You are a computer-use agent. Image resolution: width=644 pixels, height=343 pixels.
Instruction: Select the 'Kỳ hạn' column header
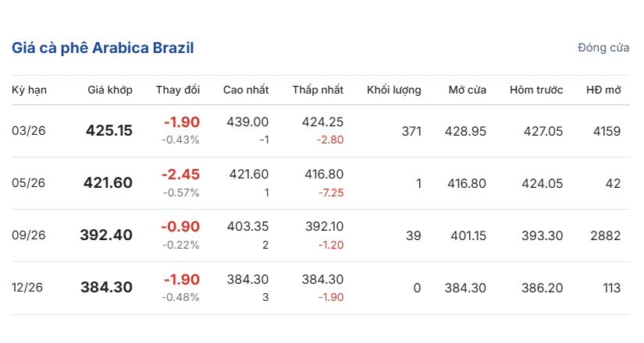click(x=29, y=90)
